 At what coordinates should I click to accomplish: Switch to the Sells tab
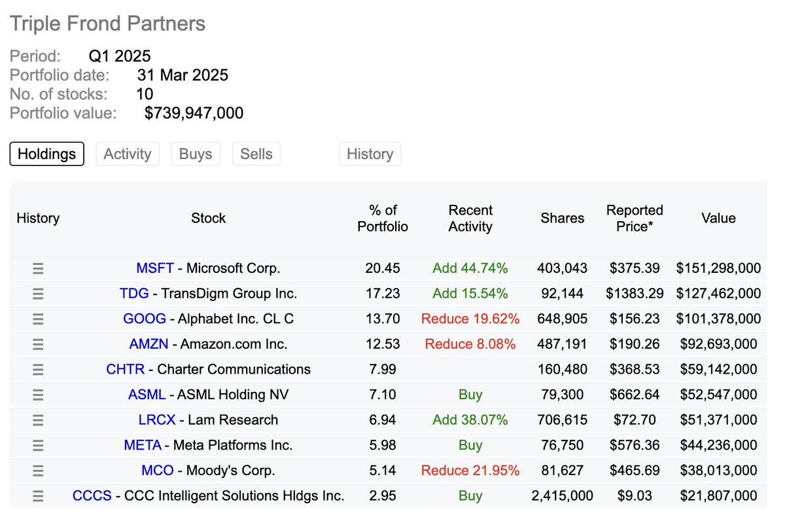(x=256, y=154)
